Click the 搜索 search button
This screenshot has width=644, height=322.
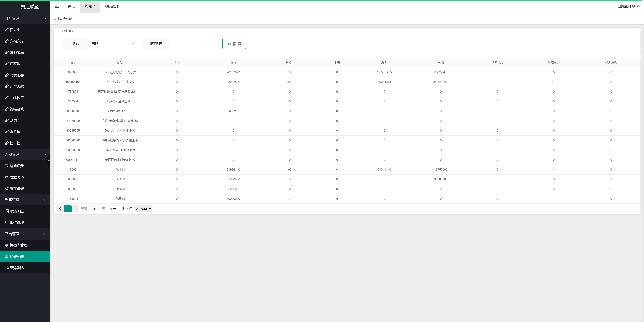[x=234, y=44]
